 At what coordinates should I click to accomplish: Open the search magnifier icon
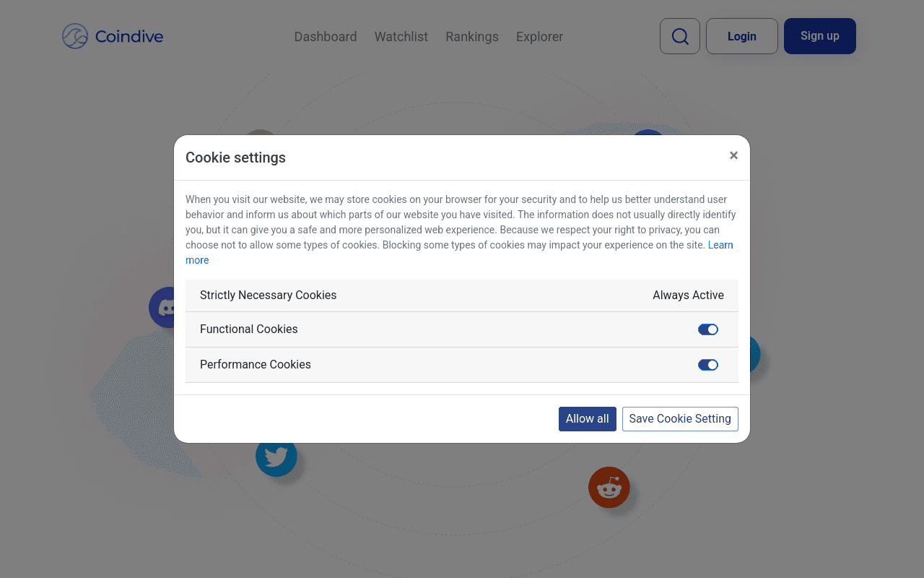(680, 36)
